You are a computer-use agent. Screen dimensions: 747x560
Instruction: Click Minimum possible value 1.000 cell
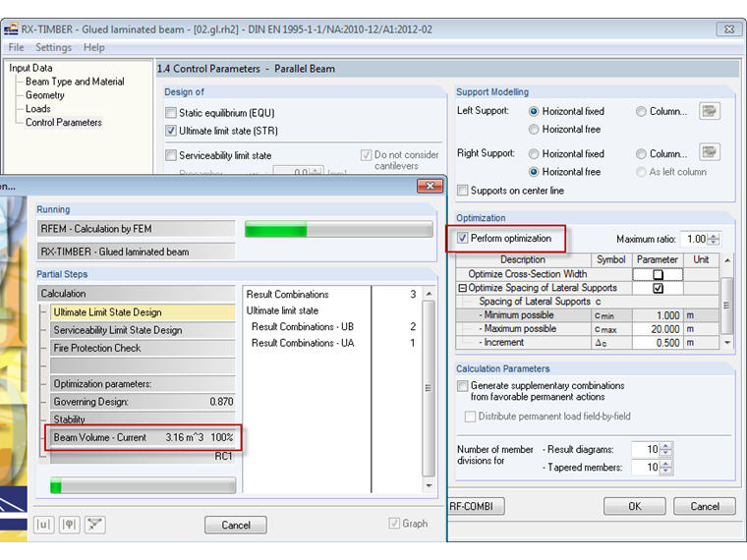[x=658, y=315]
